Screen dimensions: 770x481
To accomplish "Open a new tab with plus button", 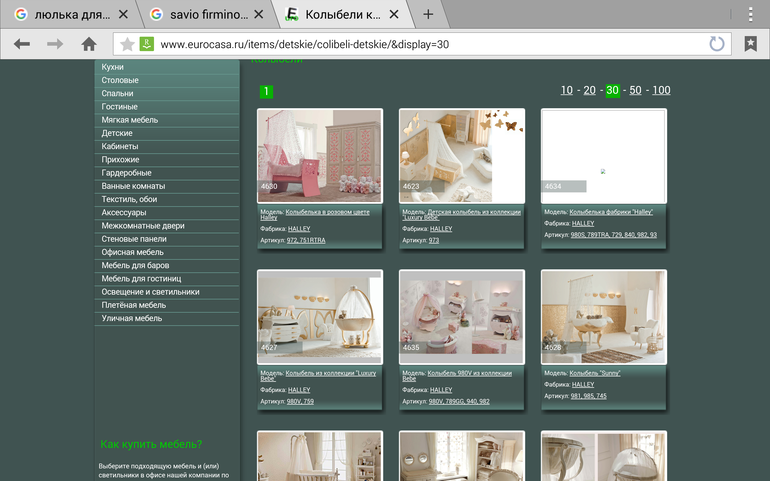I will (428, 14).
